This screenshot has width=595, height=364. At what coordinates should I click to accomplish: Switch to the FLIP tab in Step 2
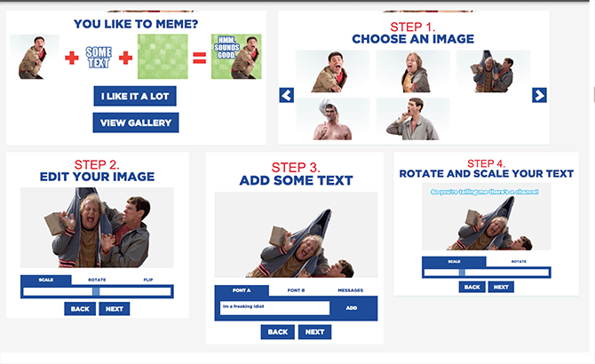tap(148, 280)
